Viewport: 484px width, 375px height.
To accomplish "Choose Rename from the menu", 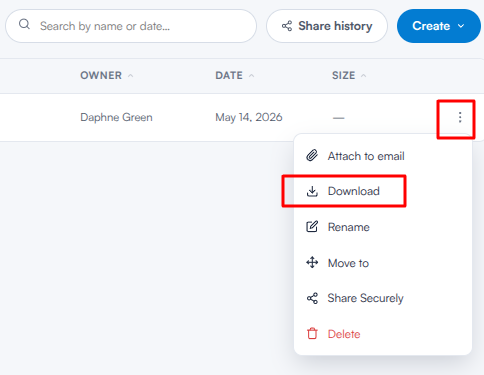I will pos(383,227).
